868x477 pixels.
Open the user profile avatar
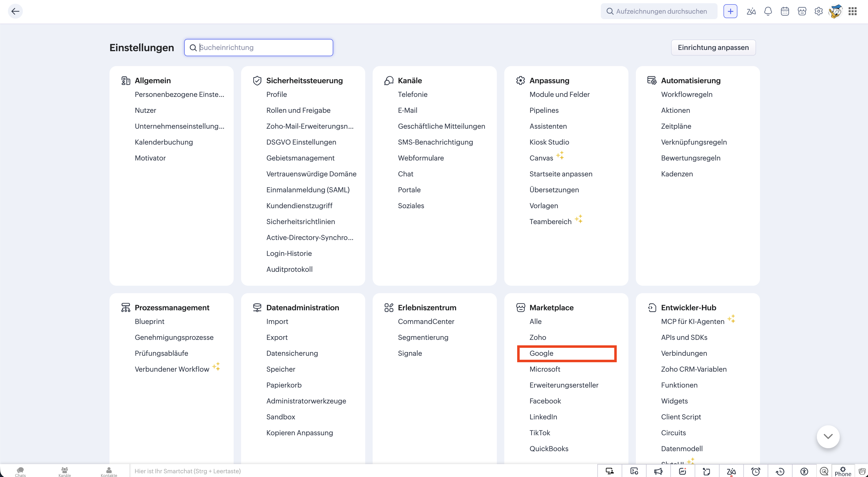835,11
